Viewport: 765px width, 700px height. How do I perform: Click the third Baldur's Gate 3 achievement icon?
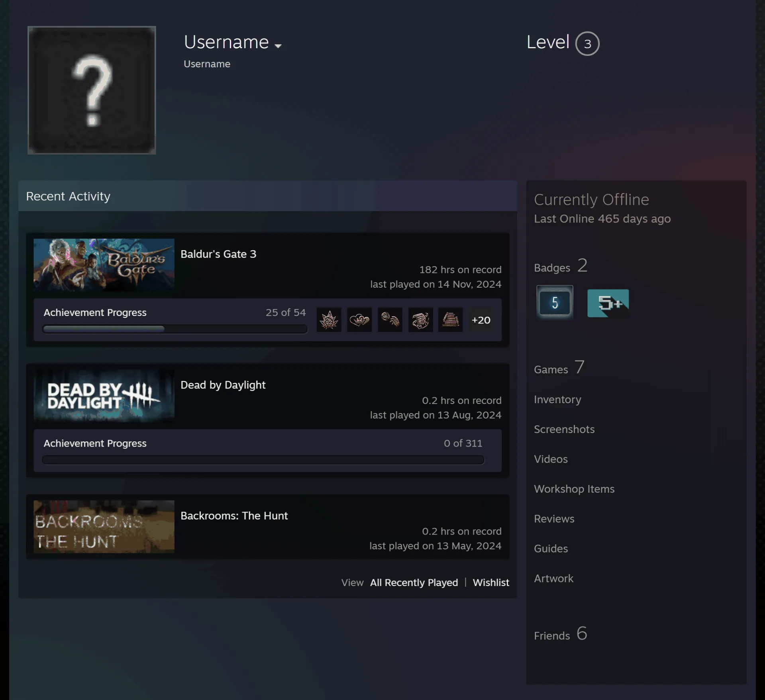[390, 320]
